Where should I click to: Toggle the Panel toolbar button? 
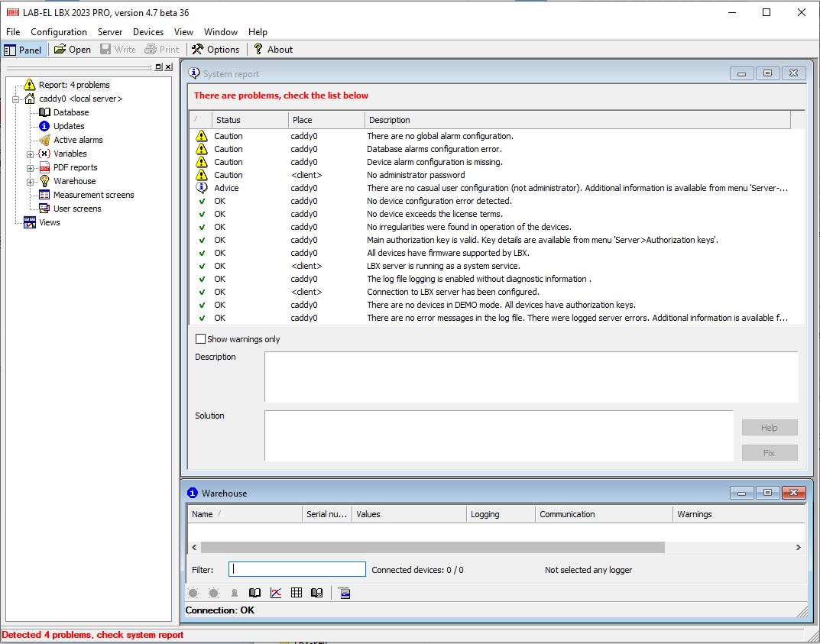click(23, 50)
